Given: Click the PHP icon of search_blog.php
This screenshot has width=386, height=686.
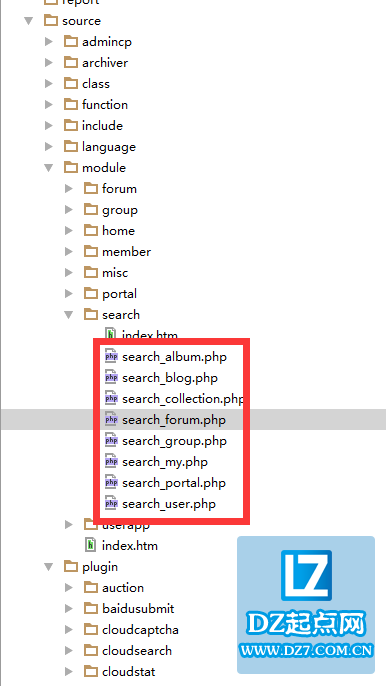Looking at the screenshot, I should pos(111,378).
